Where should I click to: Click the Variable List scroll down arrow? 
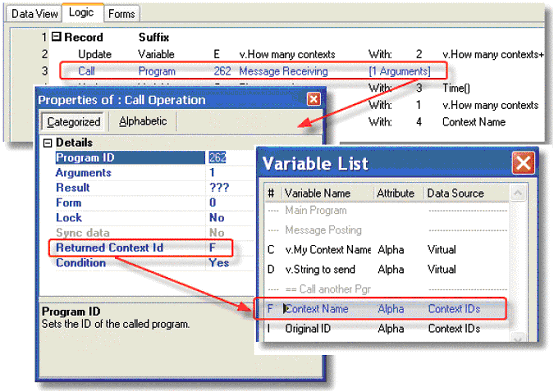pos(518,338)
